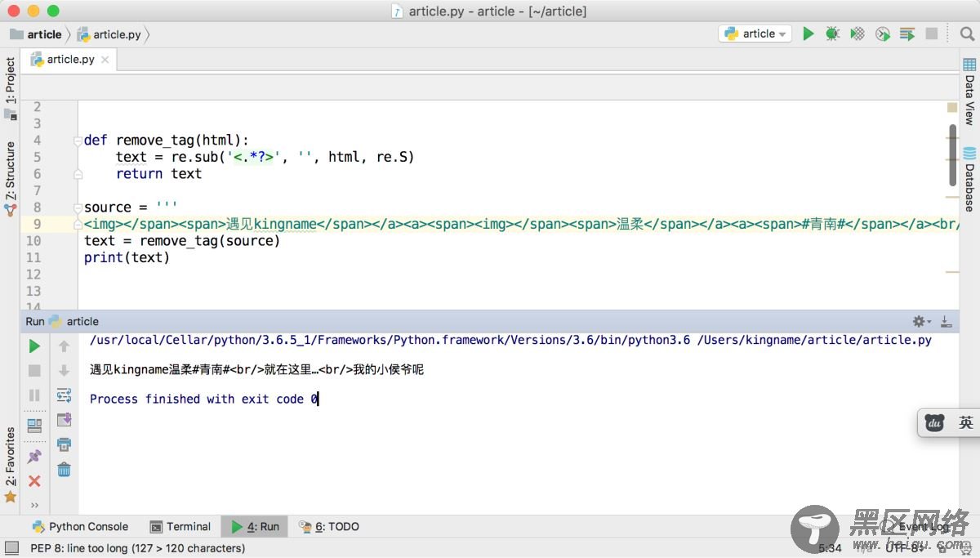Place cursor on line 10 'text = remove_tag(source)'
The width and height of the screenshot is (980, 558).
182,241
